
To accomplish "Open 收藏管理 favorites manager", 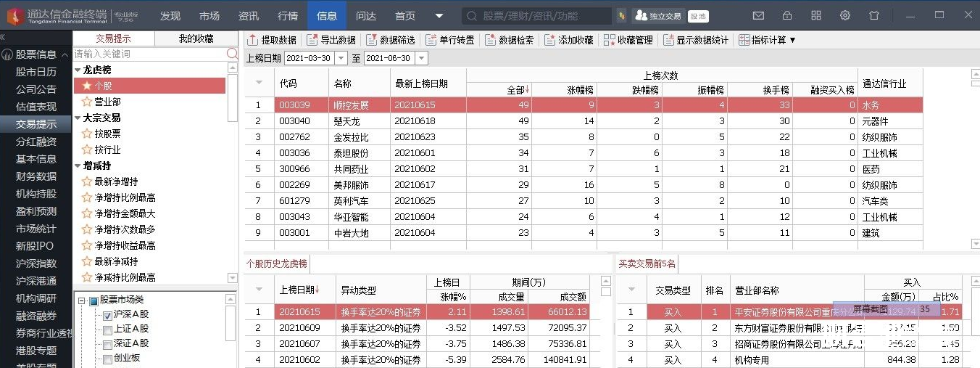I will (628, 40).
